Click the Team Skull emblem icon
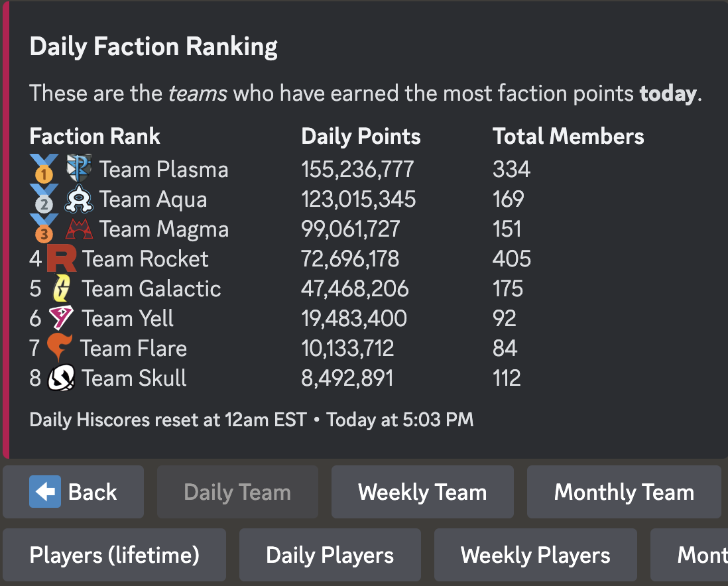 (62, 379)
